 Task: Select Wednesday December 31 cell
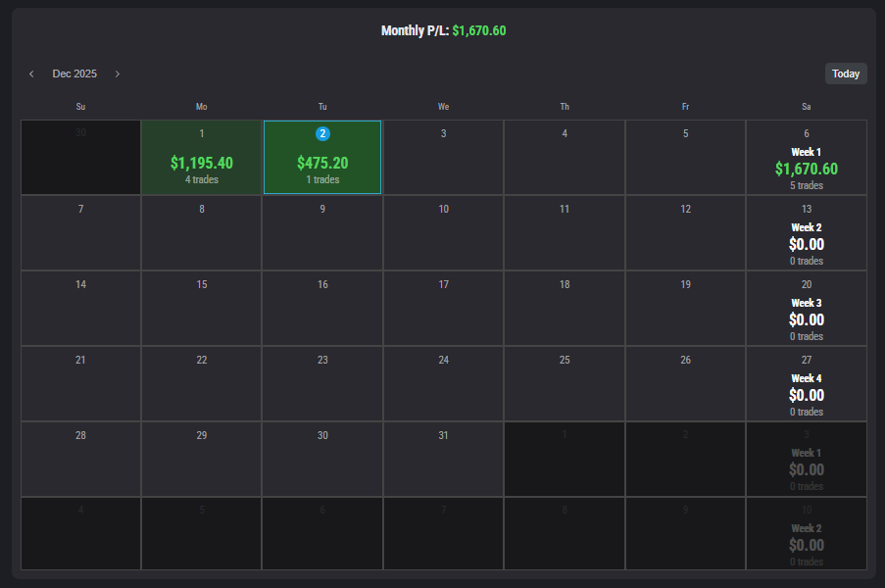point(443,460)
